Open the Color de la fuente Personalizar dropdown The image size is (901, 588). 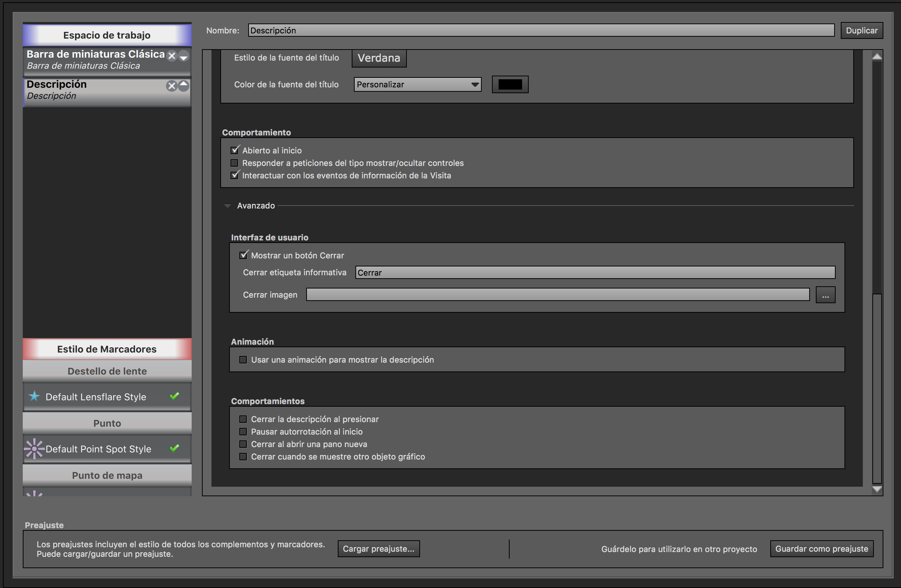pos(417,84)
